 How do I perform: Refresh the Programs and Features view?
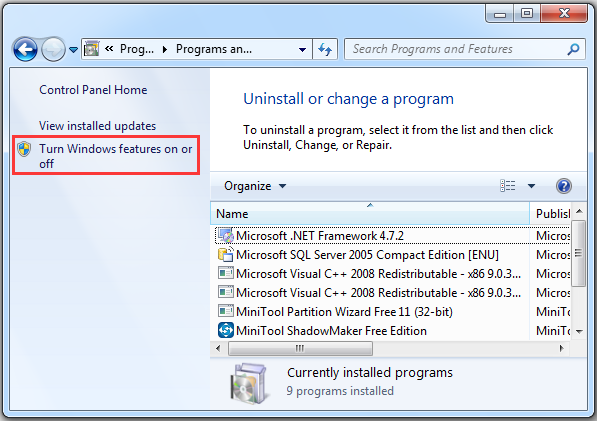325,49
